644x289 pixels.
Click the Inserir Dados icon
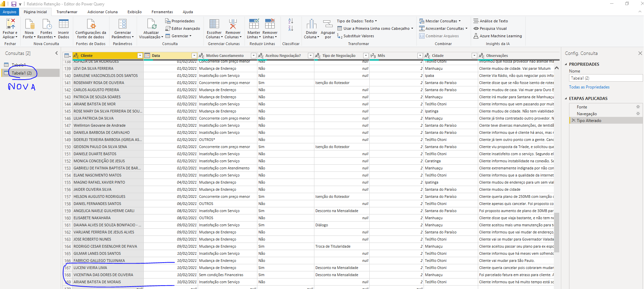[x=63, y=24]
